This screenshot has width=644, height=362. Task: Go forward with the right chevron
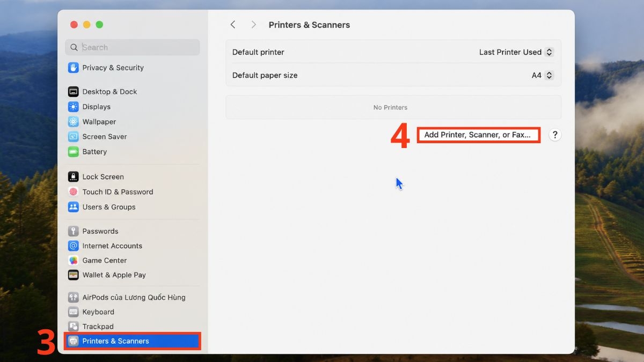coord(253,25)
